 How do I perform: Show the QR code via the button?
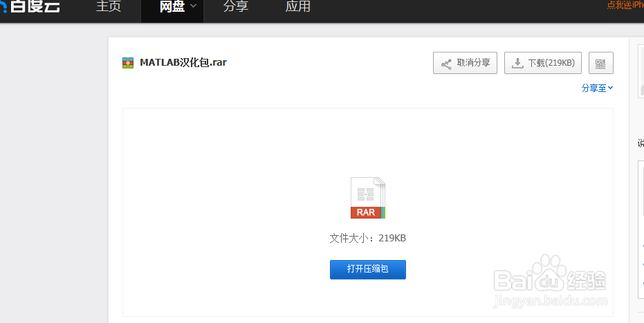[601, 63]
